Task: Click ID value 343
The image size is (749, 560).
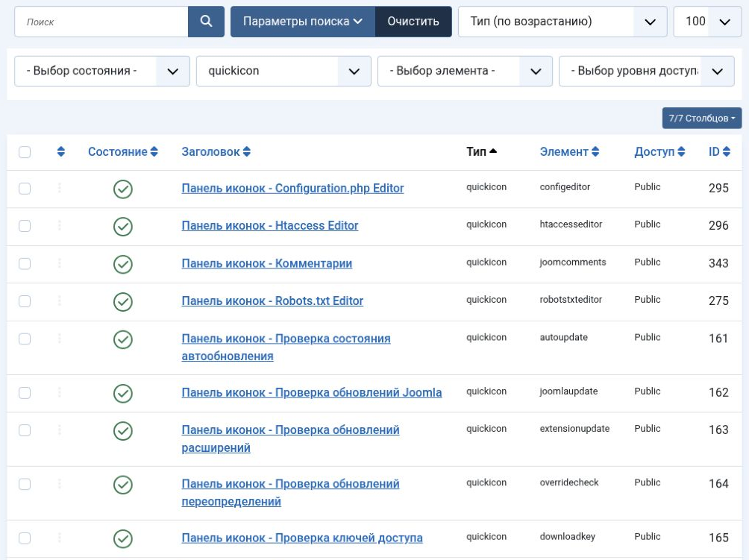Action: point(718,263)
